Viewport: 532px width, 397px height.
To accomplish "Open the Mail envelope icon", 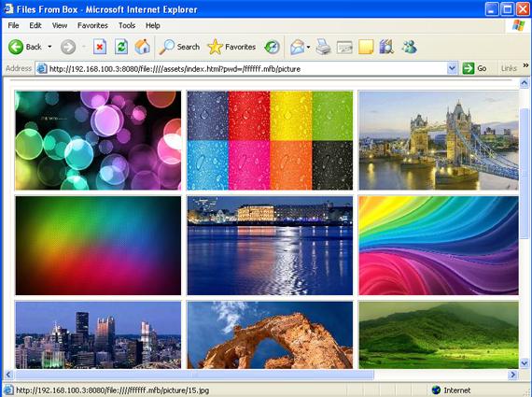I will coord(297,47).
